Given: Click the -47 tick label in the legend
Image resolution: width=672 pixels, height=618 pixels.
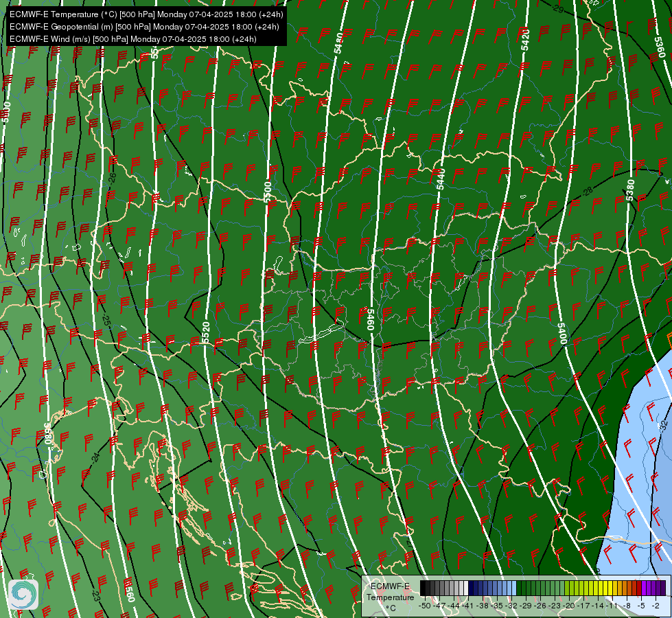Looking at the screenshot, I should [x=439, y=606].
